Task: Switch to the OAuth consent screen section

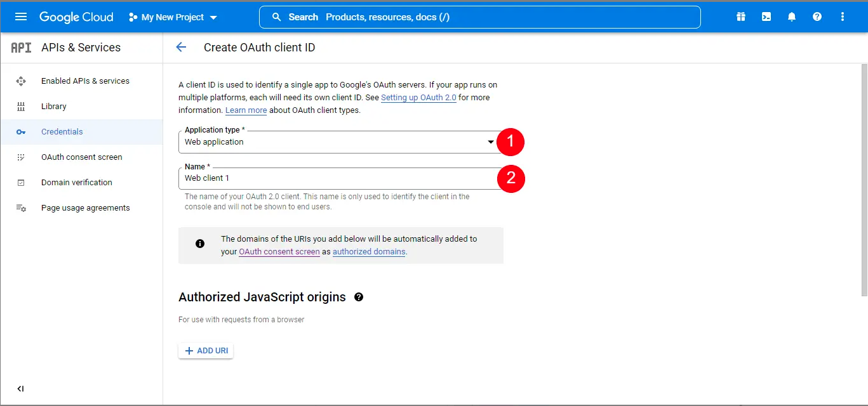Action: [x=82, y=157]
